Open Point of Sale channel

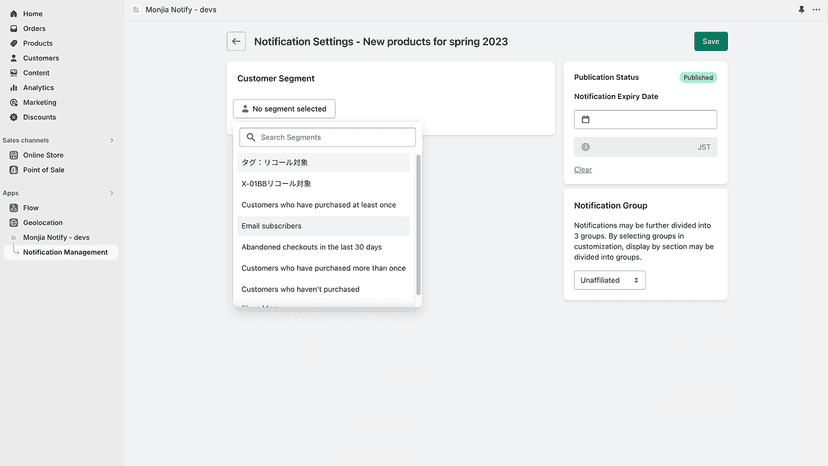pos(43,170)
